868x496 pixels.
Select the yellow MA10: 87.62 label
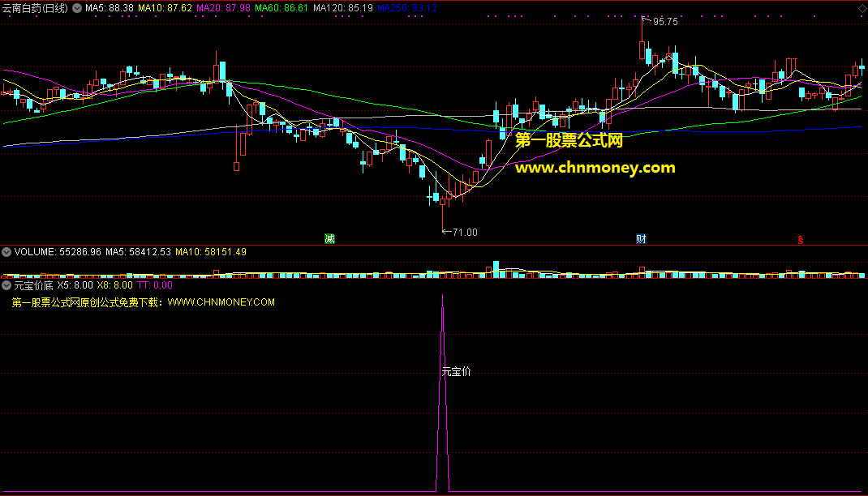tap(165, 8)
